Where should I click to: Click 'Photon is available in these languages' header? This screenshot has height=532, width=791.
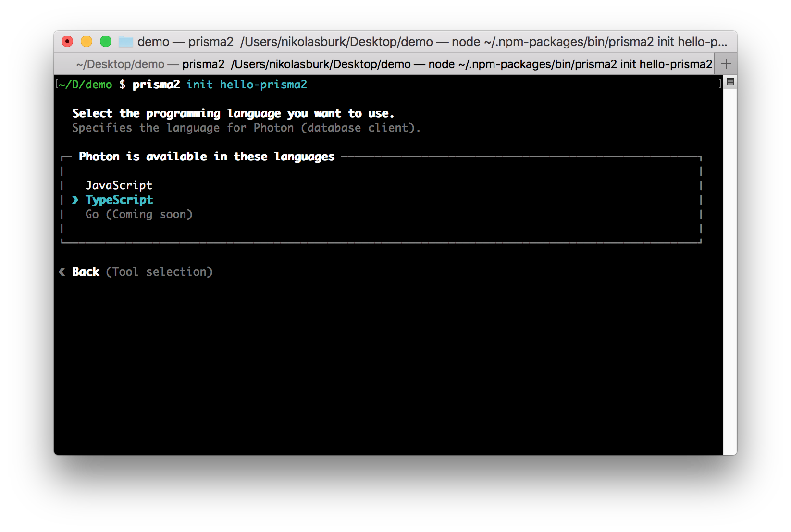[x=207, y=157]
